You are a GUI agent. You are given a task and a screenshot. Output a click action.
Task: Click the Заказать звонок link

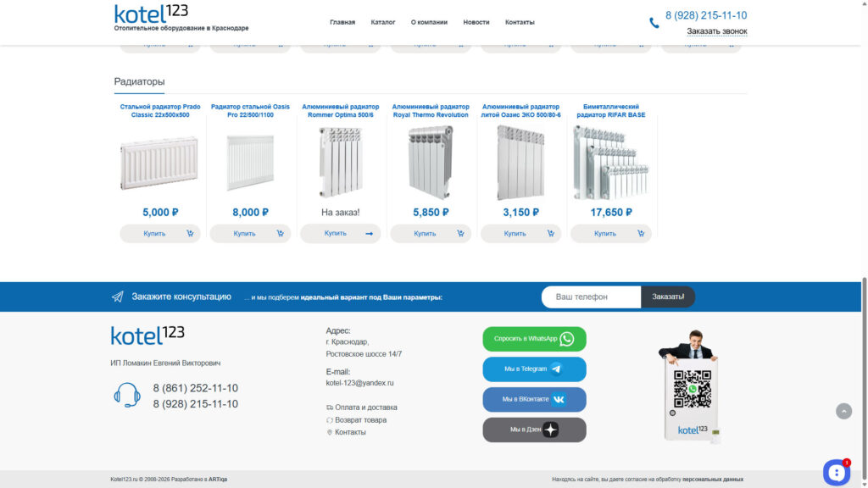coord(716,31)
